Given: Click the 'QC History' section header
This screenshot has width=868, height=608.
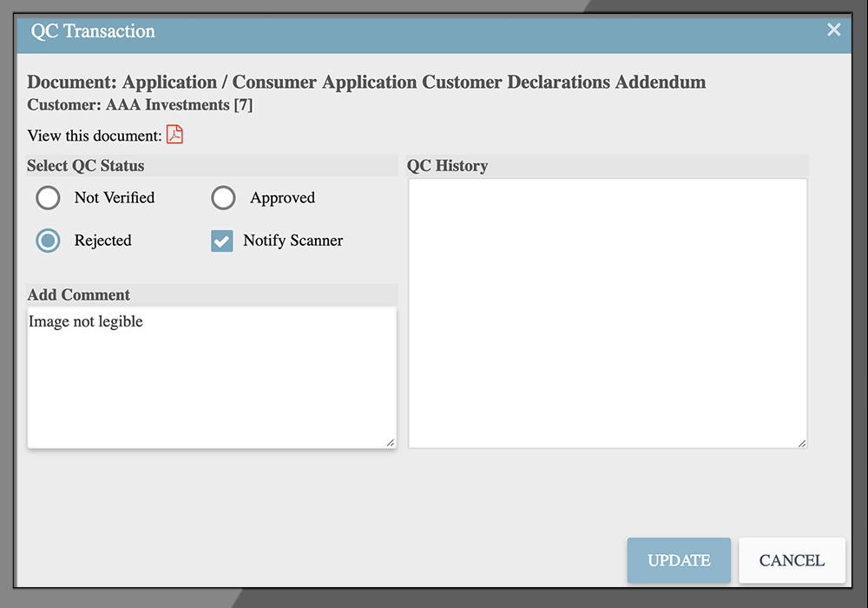Looking at the screenshot, I should 448,166.
